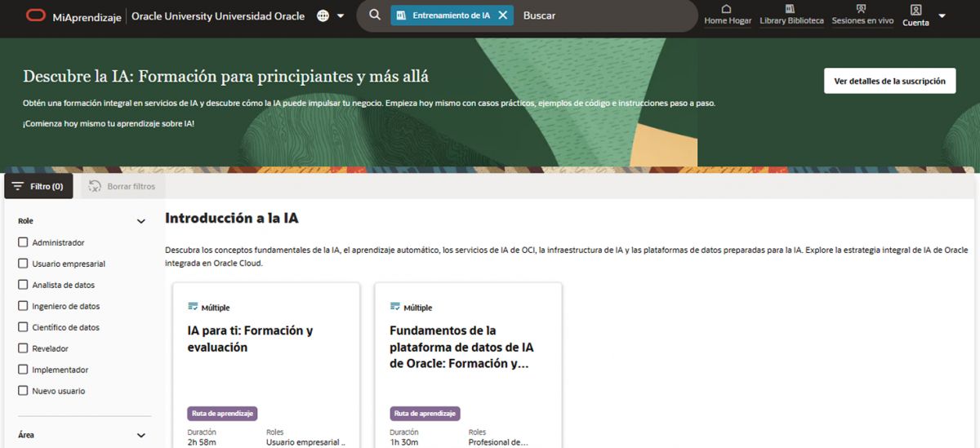Check the Implementador checkbox
Viewport: 980px width, 448px height.
tap(23, 370)
